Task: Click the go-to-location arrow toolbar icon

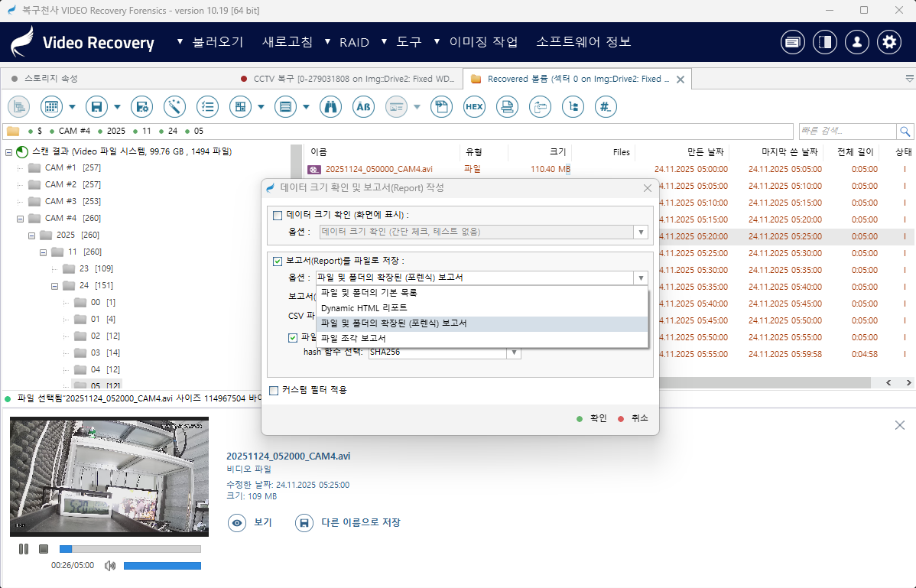Action: click(x=540, y=107)
